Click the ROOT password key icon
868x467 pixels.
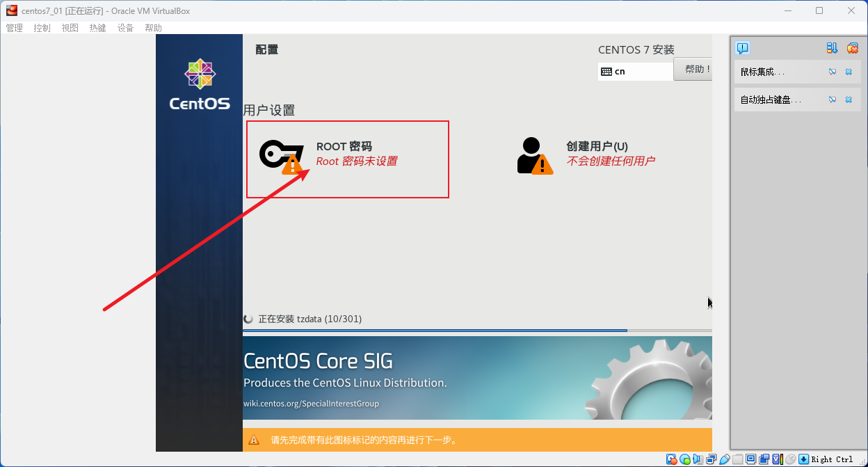point(282,155)
